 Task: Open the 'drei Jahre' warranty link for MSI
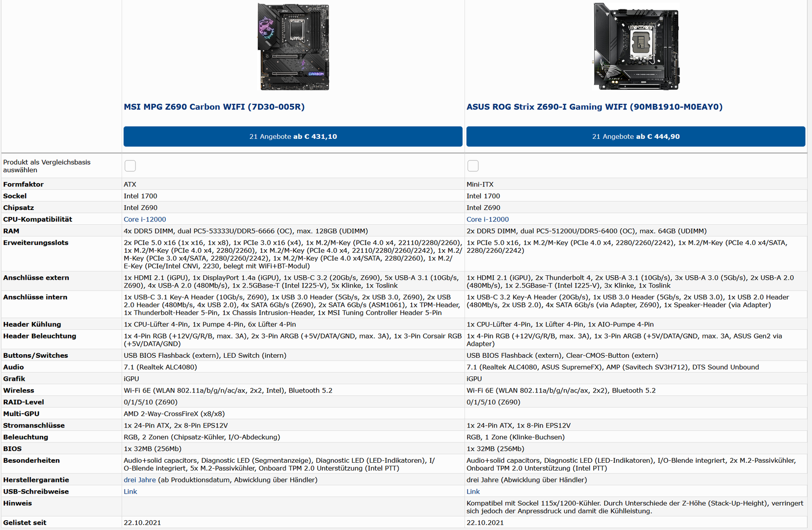point(140,480)
